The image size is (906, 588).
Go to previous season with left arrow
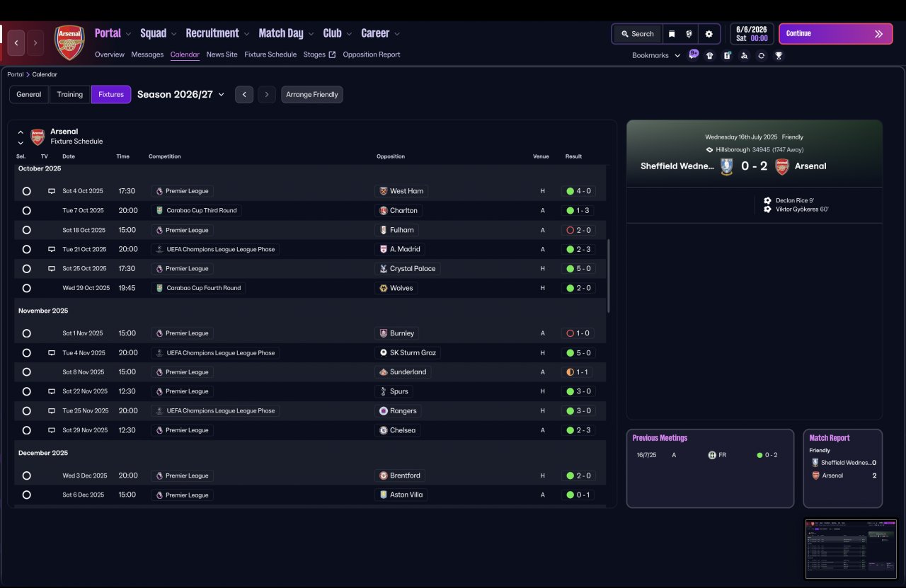244,95
